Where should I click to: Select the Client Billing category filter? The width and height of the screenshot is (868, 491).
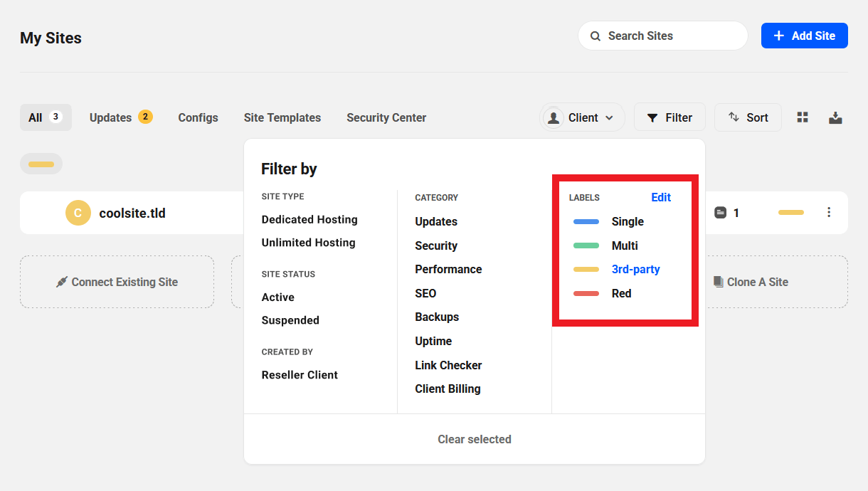point(448,389)
